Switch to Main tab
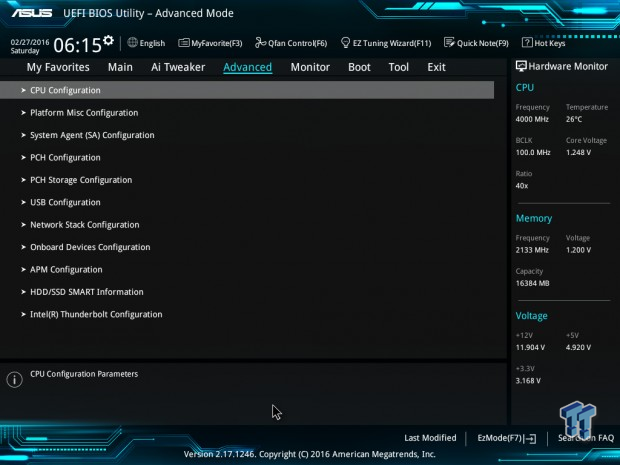The width and height of the screenshot is (620, 465). [120, 67]
